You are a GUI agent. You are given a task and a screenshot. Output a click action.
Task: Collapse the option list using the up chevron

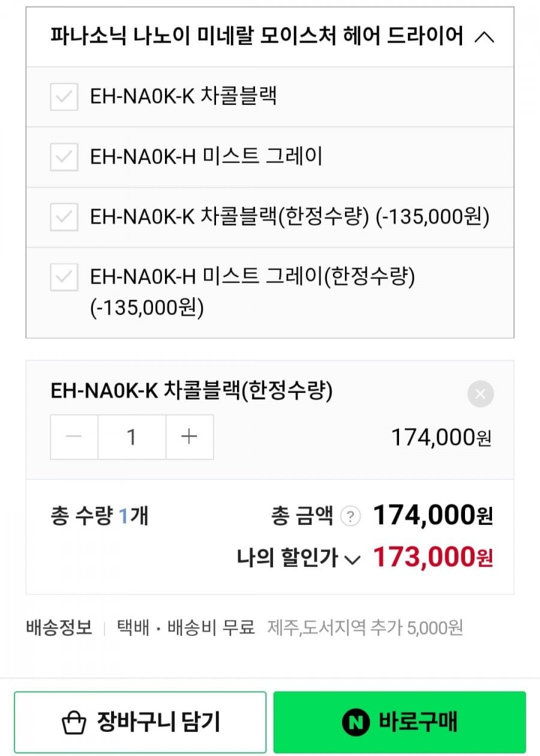484,37
